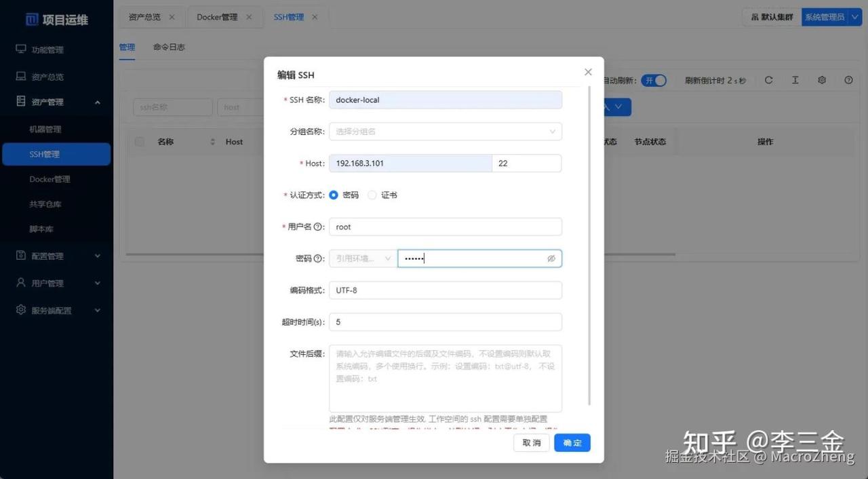The width and height of the screenshot is (868, 479).
Task: Open the 命令日志 sub-tab
Action: coord(169,47)
